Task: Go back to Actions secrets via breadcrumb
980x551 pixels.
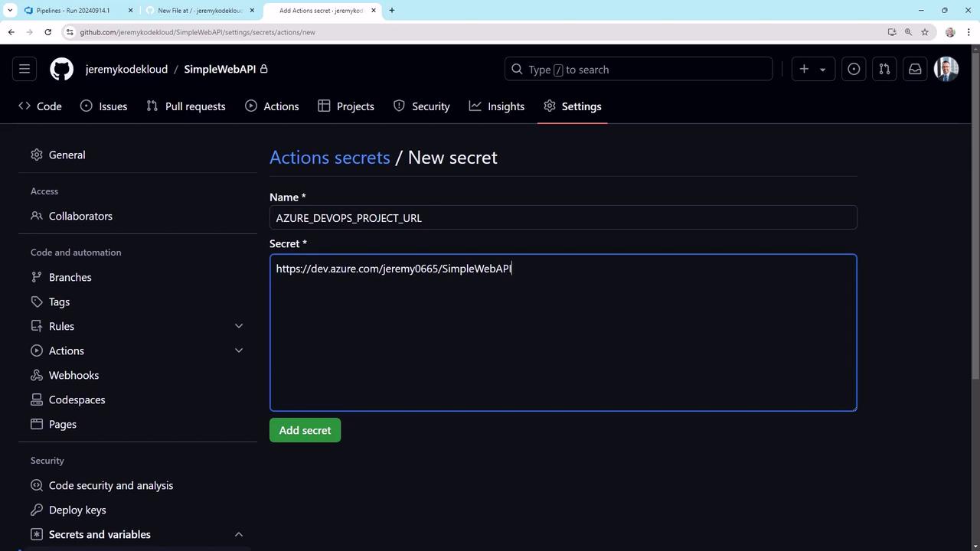Action: tap(330, 157)
